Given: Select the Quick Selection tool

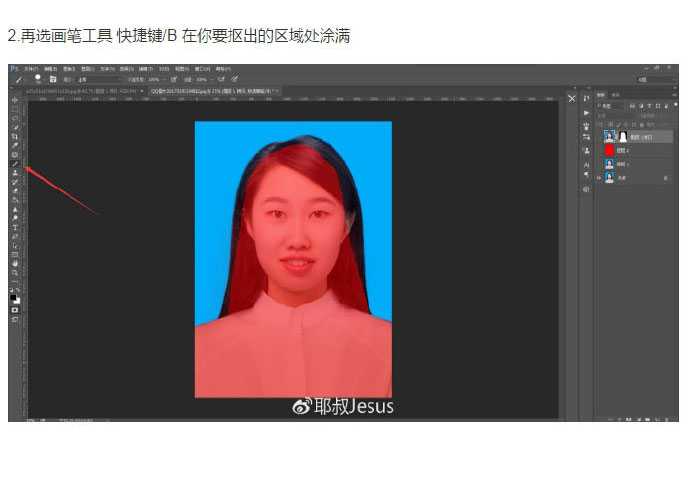Looking at the screenshot, I should (x=15, y=127).
